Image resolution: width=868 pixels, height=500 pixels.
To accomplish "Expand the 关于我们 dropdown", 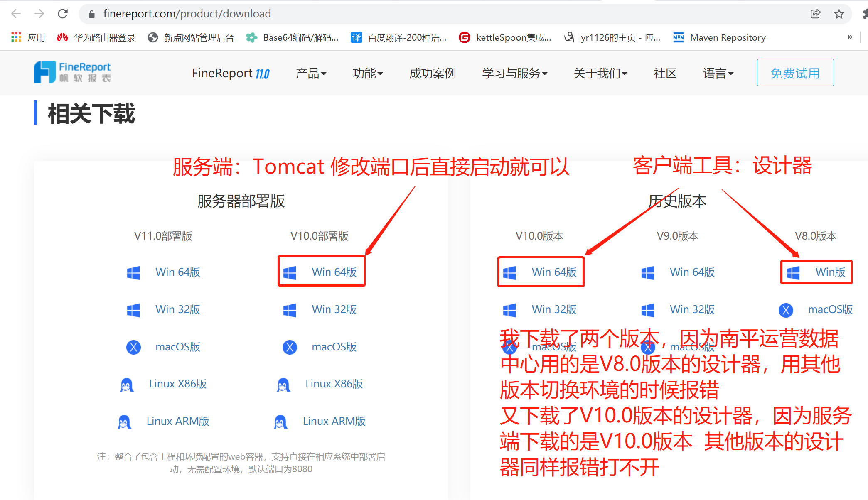I will click(600, 73).
